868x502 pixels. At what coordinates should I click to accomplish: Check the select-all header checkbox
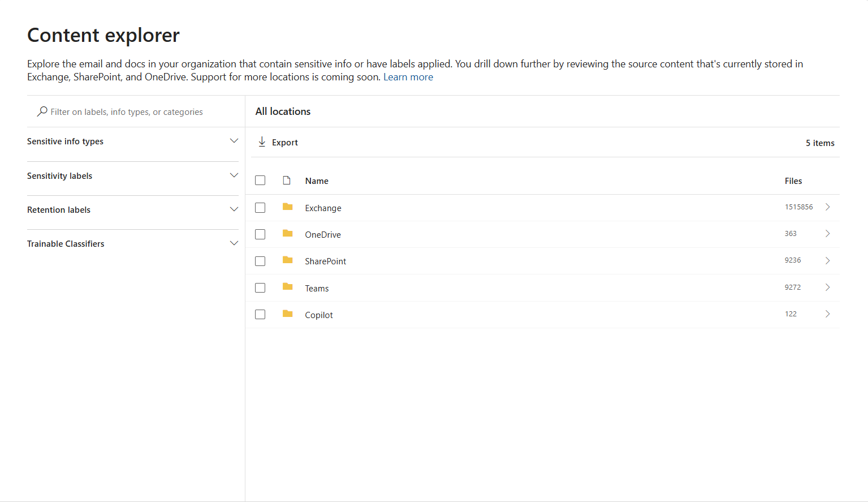[x=260, y=181]
